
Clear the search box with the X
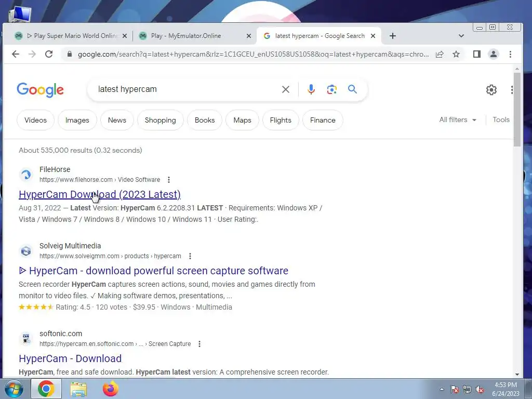click(x=286, y=89)
